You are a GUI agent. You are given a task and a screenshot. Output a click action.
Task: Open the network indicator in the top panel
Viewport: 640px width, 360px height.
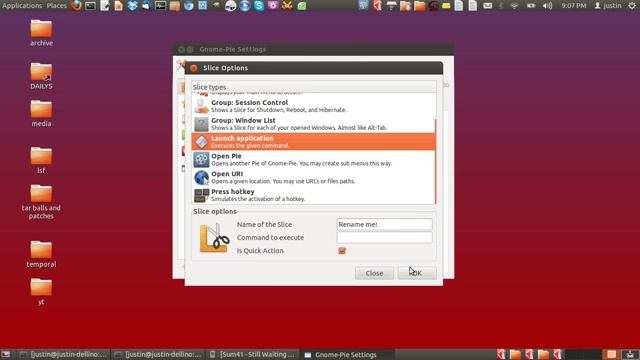click(515, 6)
